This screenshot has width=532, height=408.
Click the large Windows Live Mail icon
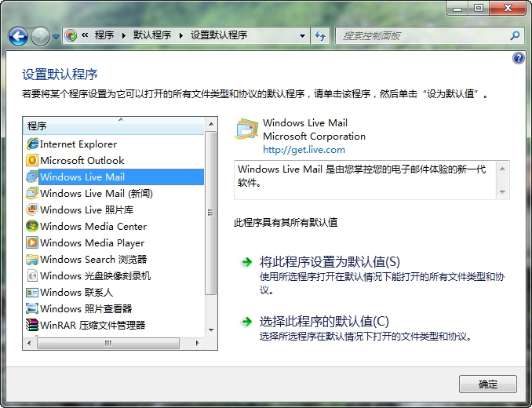click(x=246, y=129)
